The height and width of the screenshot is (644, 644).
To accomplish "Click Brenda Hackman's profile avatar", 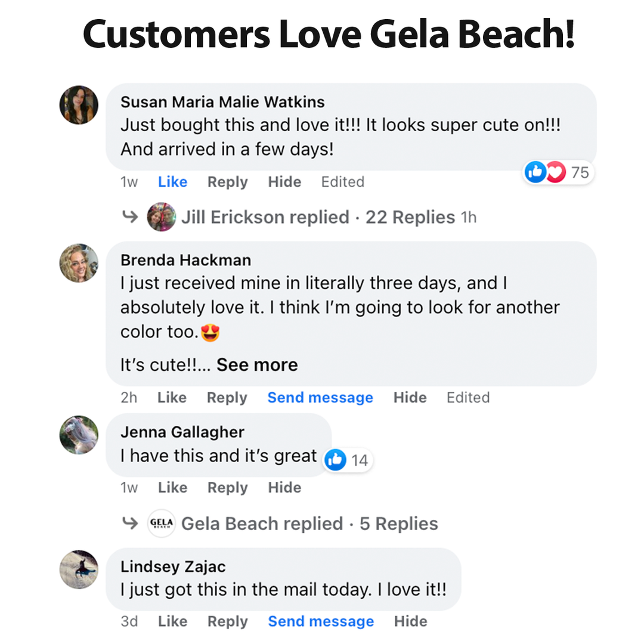I will (79, 263).
